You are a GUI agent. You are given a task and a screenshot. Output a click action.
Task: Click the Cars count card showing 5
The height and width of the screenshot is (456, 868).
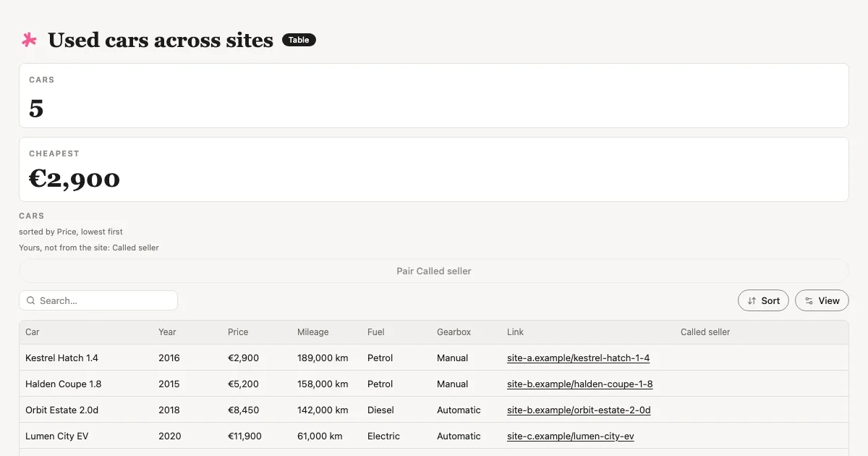coord(434,96)
